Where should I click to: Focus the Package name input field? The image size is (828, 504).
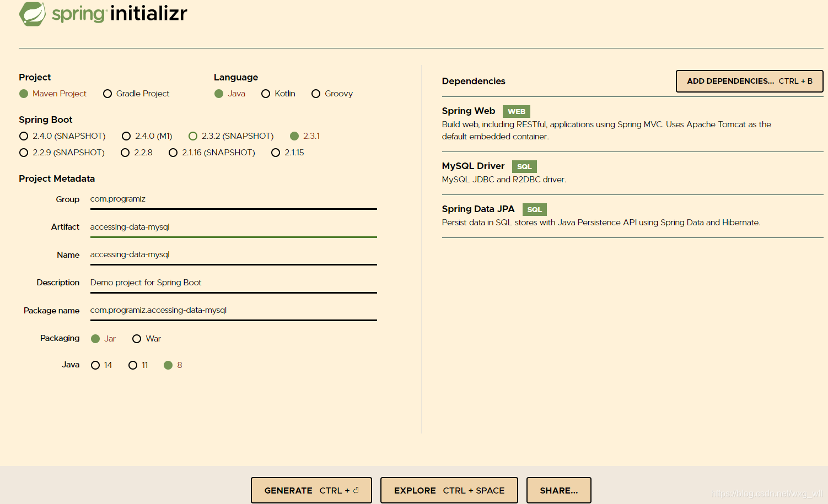click(233, 310)
